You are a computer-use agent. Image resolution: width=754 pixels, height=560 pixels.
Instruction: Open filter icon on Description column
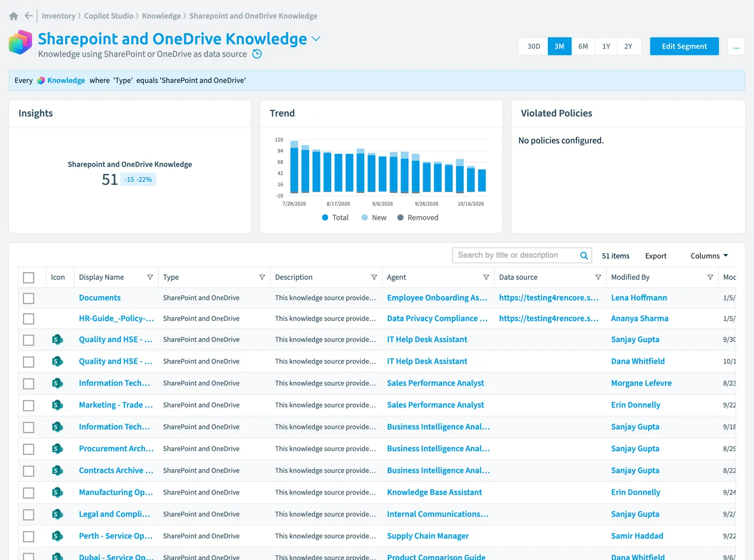pos(374,277)
